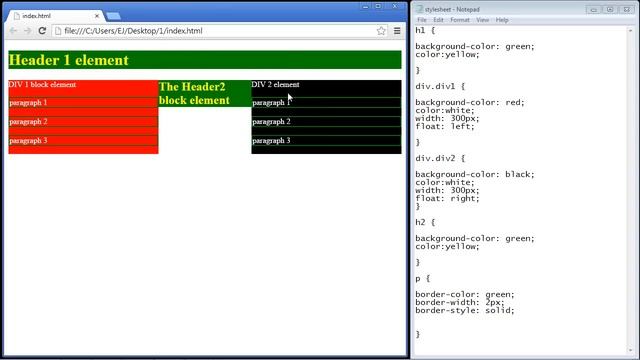The width and height of the screenshot is (640, 360).
Task: Click Notepad's scroll up arrow
Action: click(x=631, y=31)
